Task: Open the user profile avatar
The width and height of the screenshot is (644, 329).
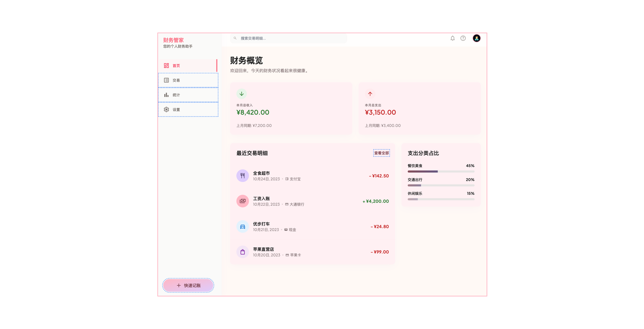Action: tap(476, 38)
